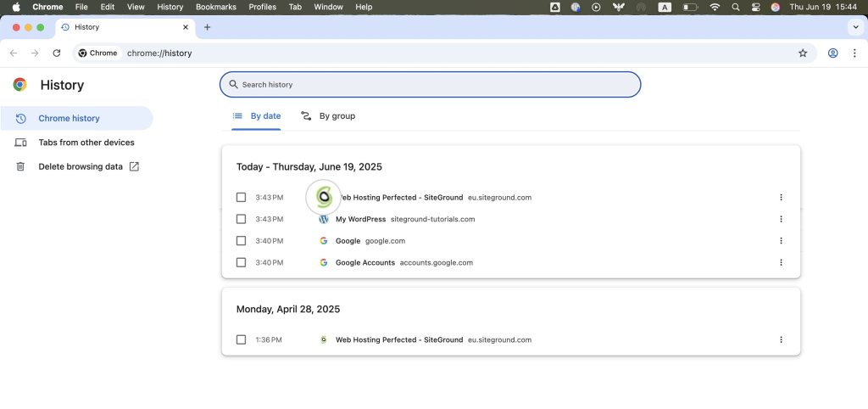Click the battery status icon
The width and height of the screenshot is (868, 409).
690,7
